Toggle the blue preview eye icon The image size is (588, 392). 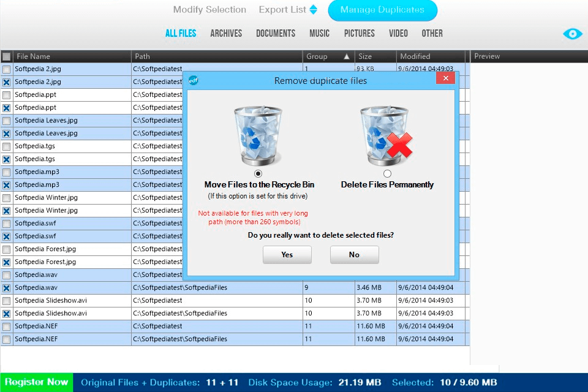pos(572,34)
